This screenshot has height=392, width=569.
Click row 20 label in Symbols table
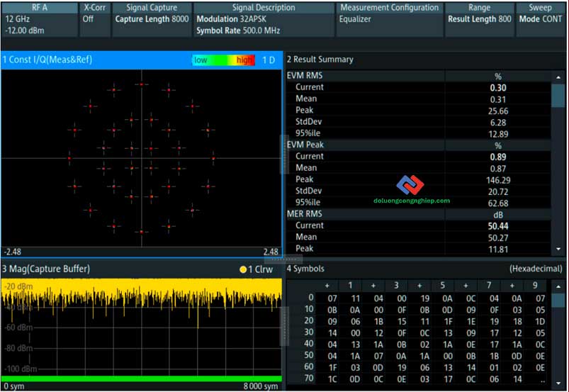point(309,321)
